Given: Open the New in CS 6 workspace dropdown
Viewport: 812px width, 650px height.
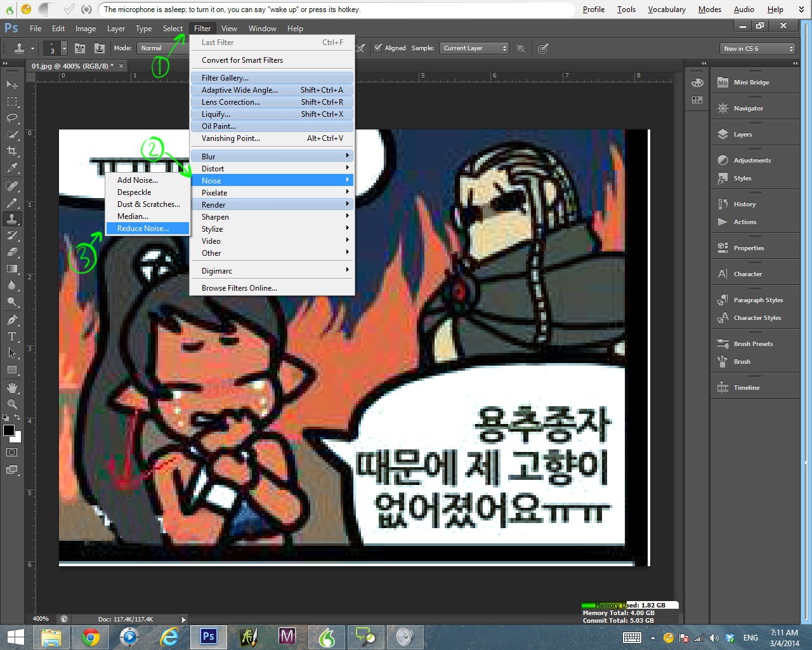Looking at the screenshot, I should [758, 48].
